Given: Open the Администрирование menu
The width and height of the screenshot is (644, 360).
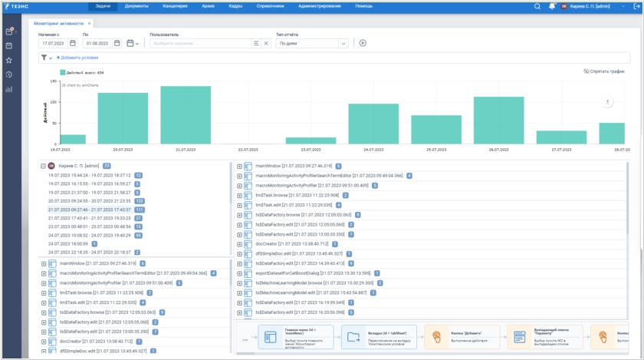Looking at the screenshot, I should tap(320, 6).
